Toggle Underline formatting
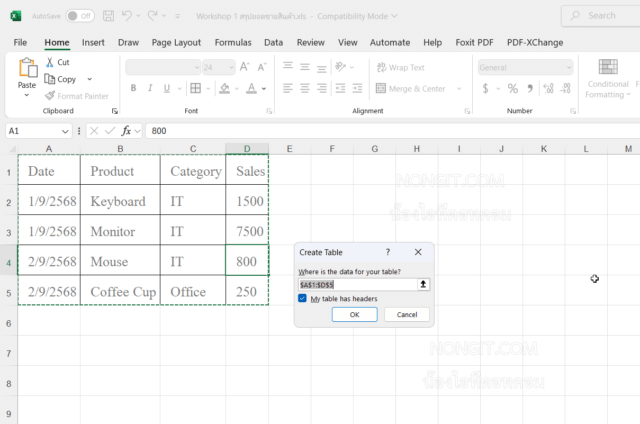640x424 pixels. click(167, 88)
